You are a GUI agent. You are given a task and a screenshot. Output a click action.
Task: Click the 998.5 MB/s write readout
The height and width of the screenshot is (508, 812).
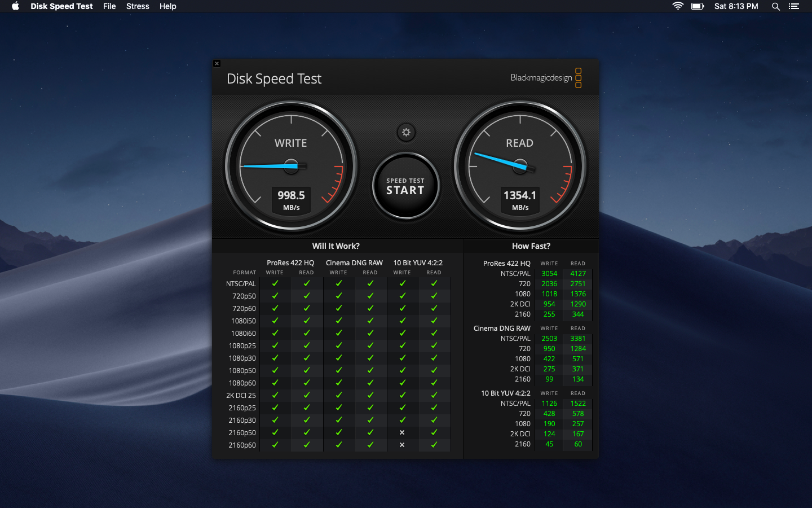pyautogui.click(x=291, y=200)
